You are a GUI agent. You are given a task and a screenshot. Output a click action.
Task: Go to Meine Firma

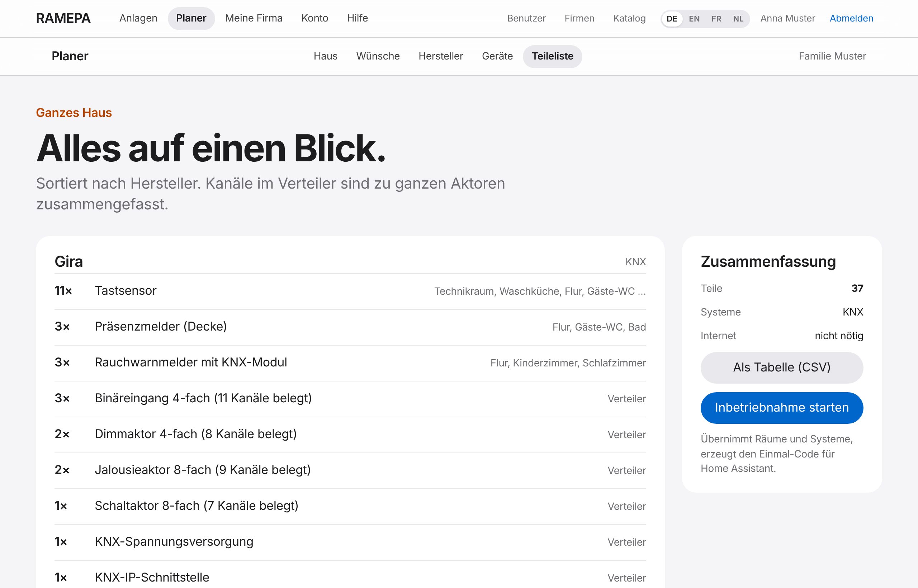pos(254,18)
